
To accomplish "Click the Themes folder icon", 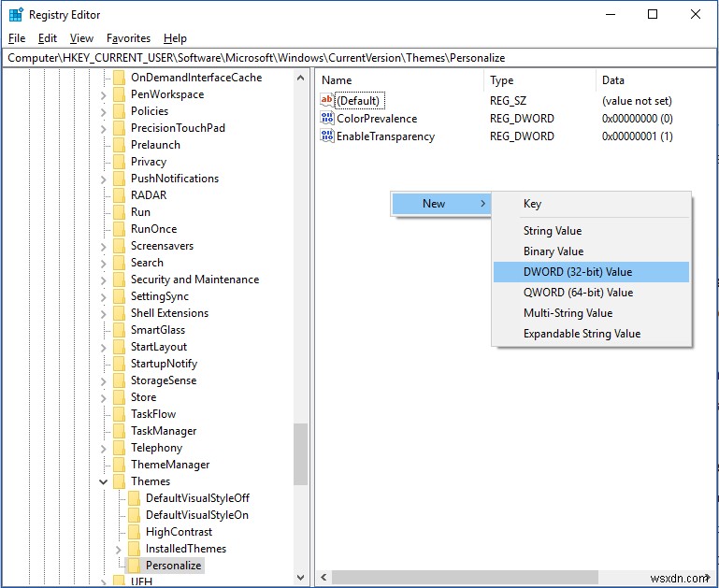I will [x=120, y=481].
